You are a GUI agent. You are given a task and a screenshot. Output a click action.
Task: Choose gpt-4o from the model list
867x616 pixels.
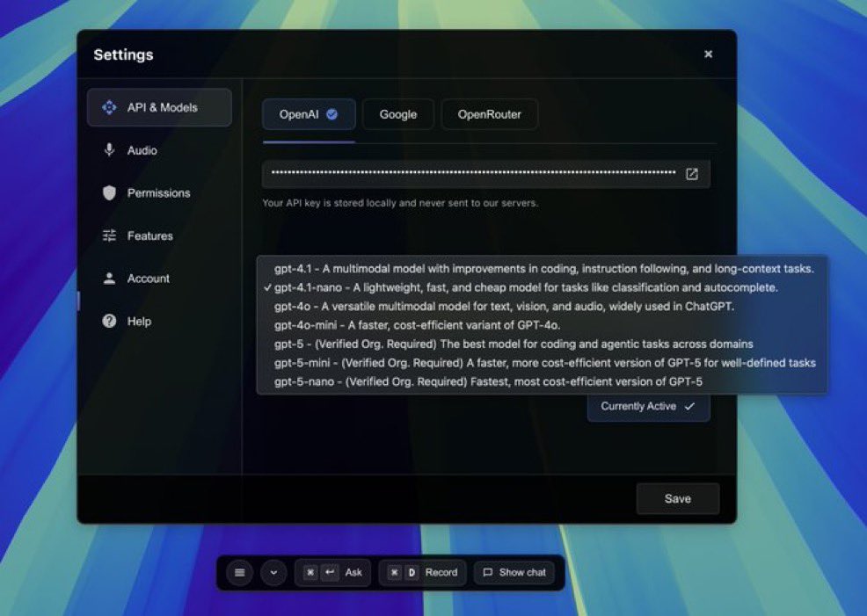[543, 307]
